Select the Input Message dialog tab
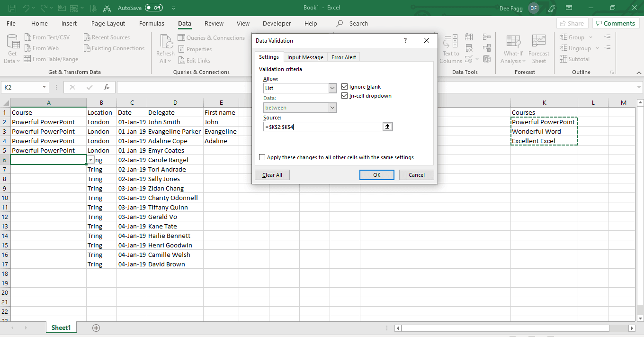Image resolution: width=644 pixels, height=337 pixels. click(305, 57)
